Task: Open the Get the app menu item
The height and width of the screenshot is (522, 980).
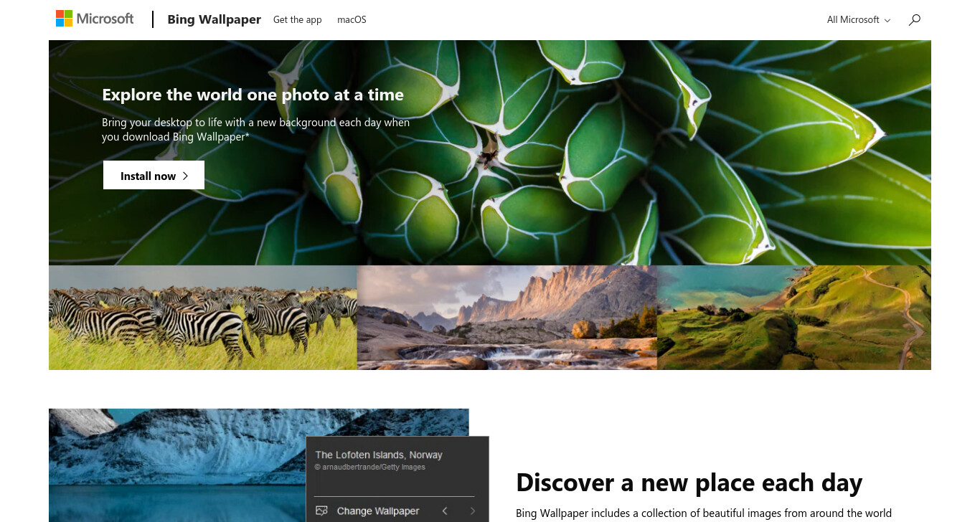Action: point(297,20)
